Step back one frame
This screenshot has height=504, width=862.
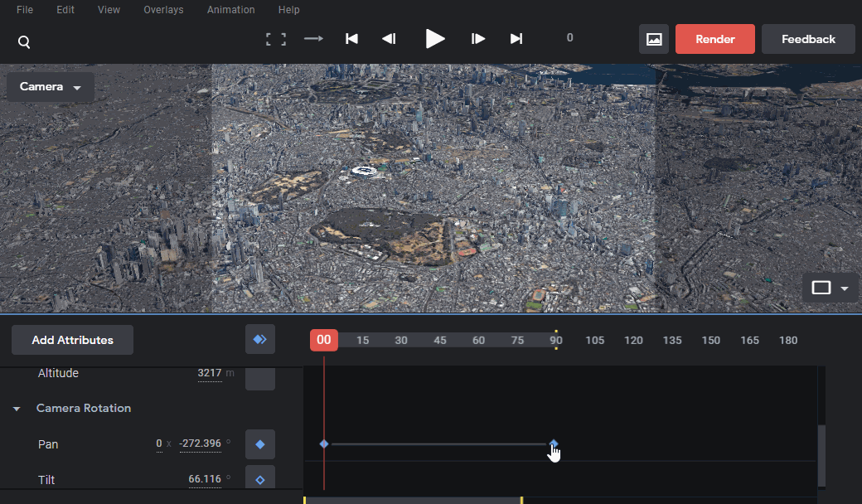(389, 38)
